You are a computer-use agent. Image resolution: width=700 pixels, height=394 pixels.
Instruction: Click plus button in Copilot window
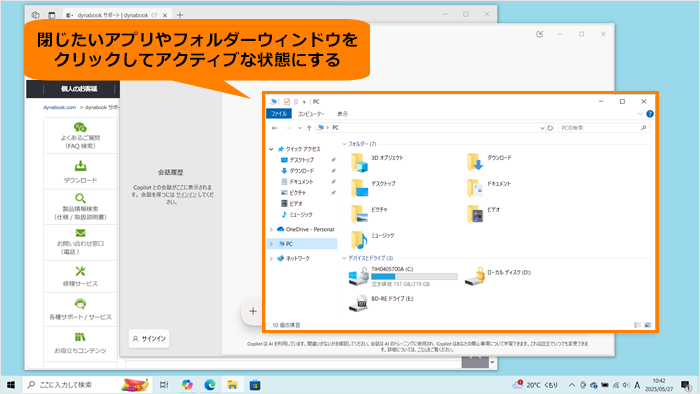point(253,311)
